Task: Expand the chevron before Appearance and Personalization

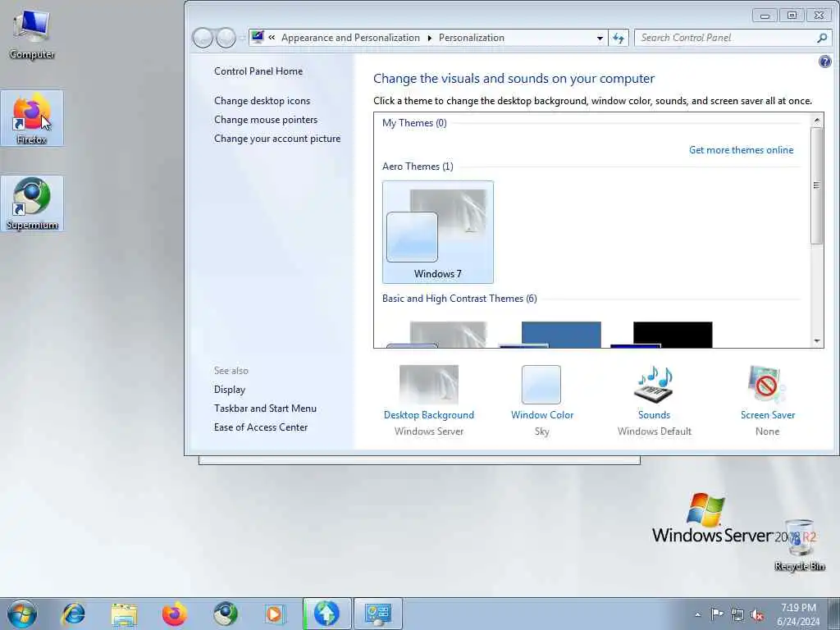Action: 272,38
